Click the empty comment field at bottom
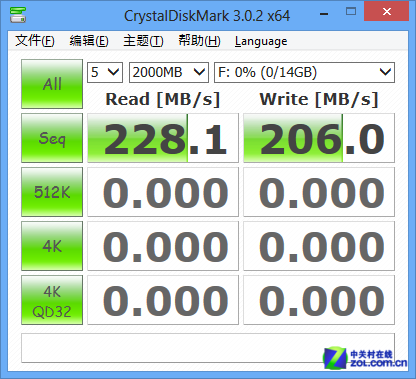 (208, 348)
